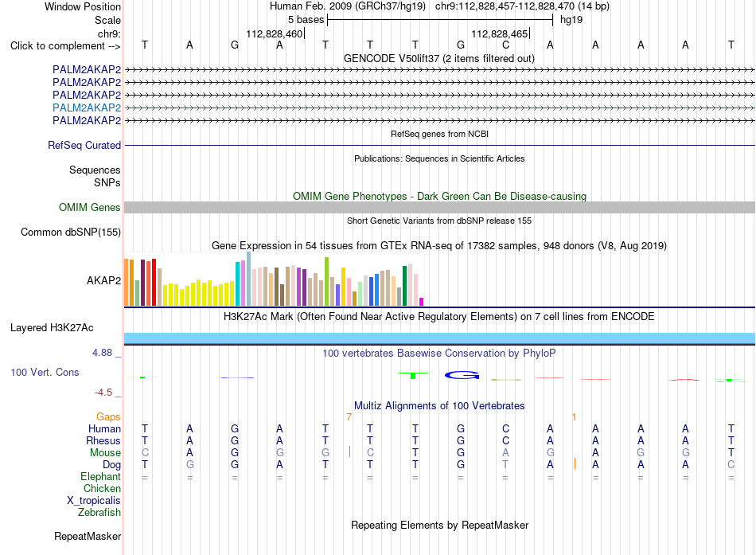This screenshot has height=555, width=756.
Task: Click the large blue 'G' in the PhyloP track
Action: pos(462,375)
